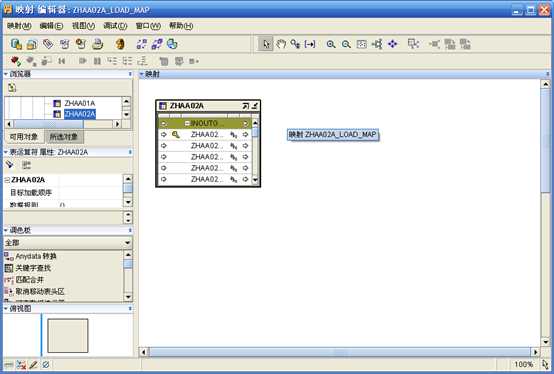Viewport: 554px width, 374px height.
Task: Click the browser panel document icon
Action: pos(12,87)
